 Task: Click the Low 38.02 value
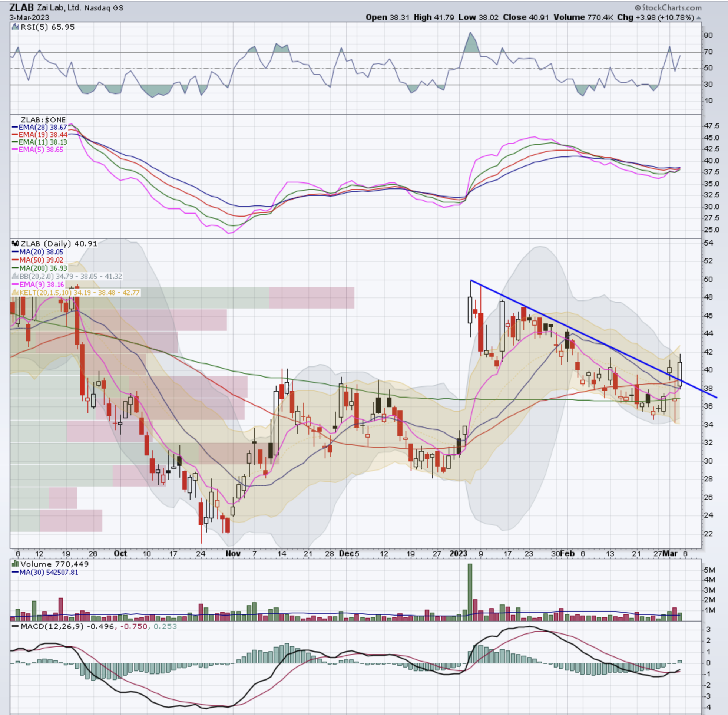479,17
